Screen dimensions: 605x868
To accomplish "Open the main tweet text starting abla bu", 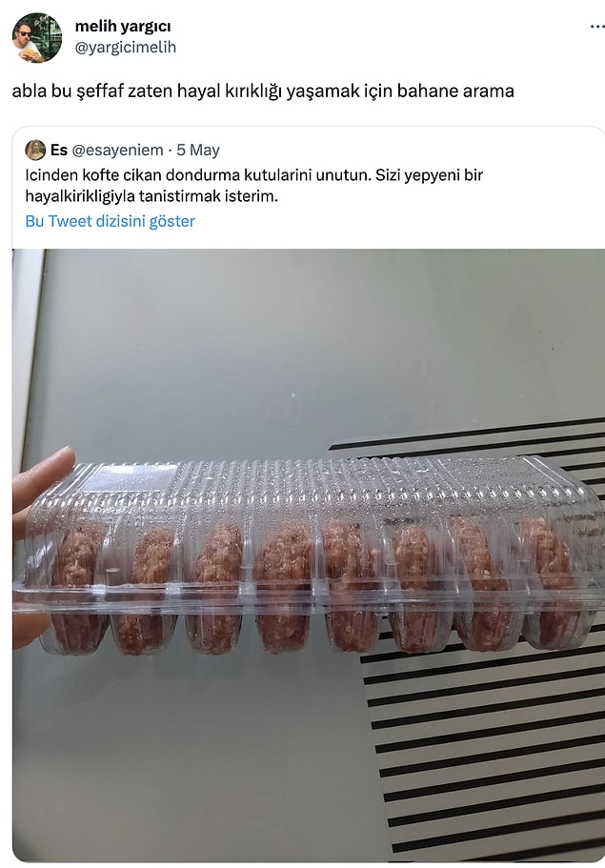I will click(263, 91).
